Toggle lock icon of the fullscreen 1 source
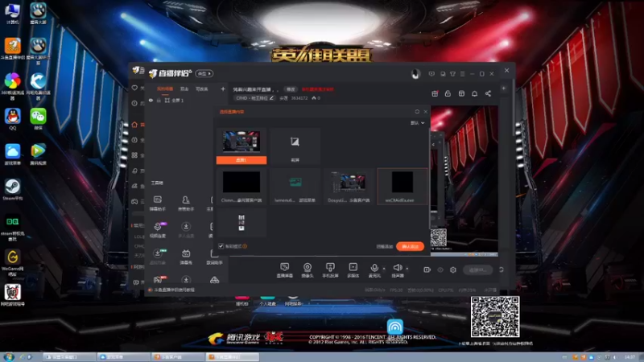The image size is (644, 362). [159, 100]
